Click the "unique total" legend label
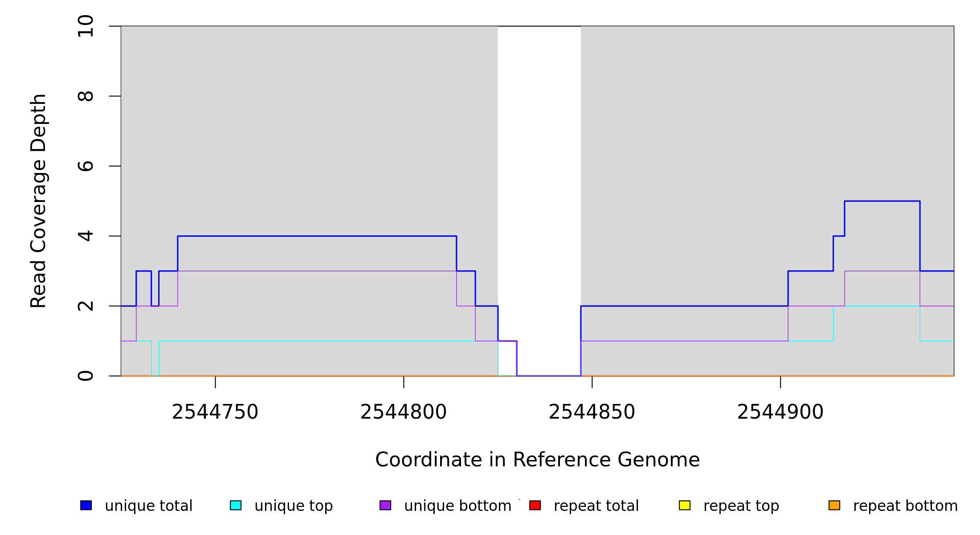Screen dimensions: 980x535 pos(148,506)
